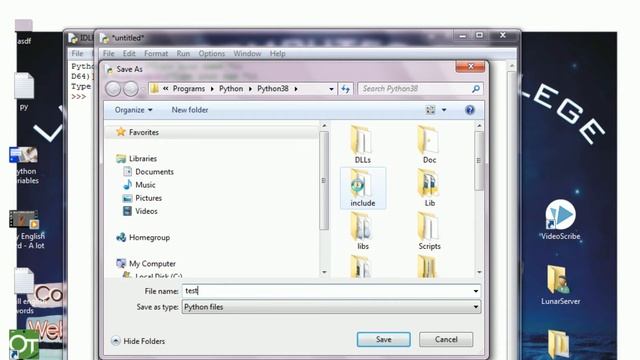Click the Forward navigation arrow in Save As

(131, 89)
